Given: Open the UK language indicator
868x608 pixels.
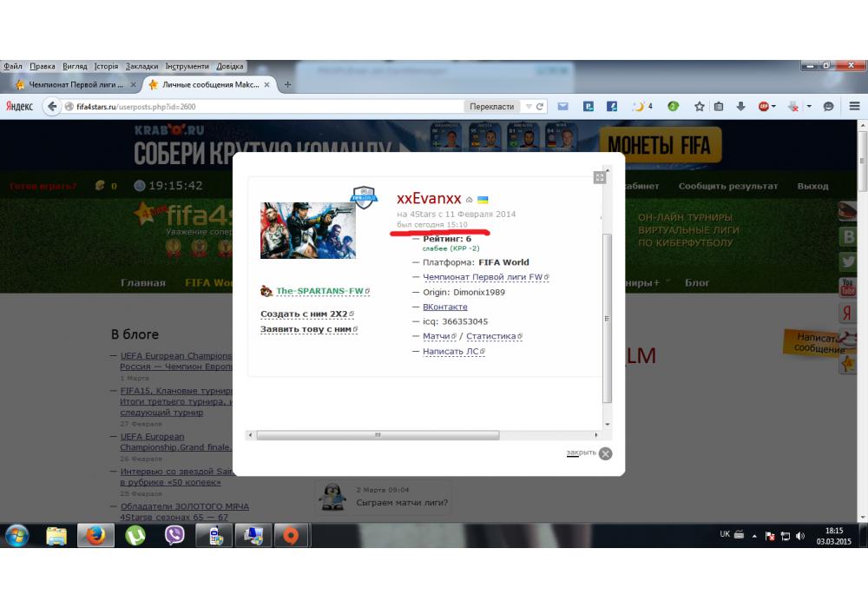Looking at the screenshot, I should pyautogui.click(x=725, y=534).
